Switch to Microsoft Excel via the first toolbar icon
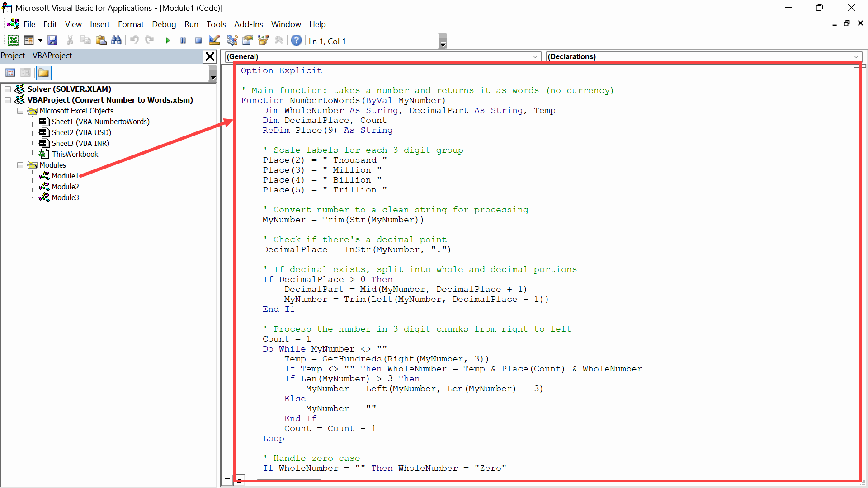868x488 pixels. [14, 40]
